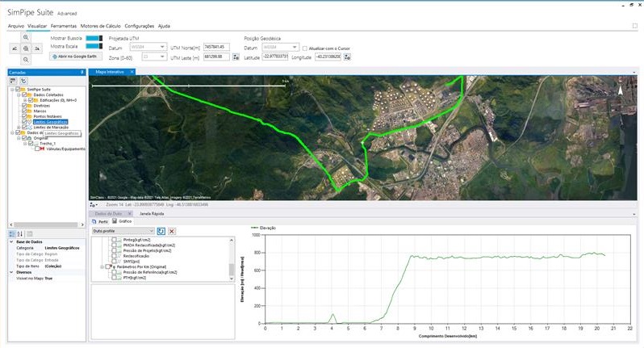The height and width of the screenshot is (348, 644).
Task: Collapse the Dados Coletados tree node
Action: (x=19, y=95)
